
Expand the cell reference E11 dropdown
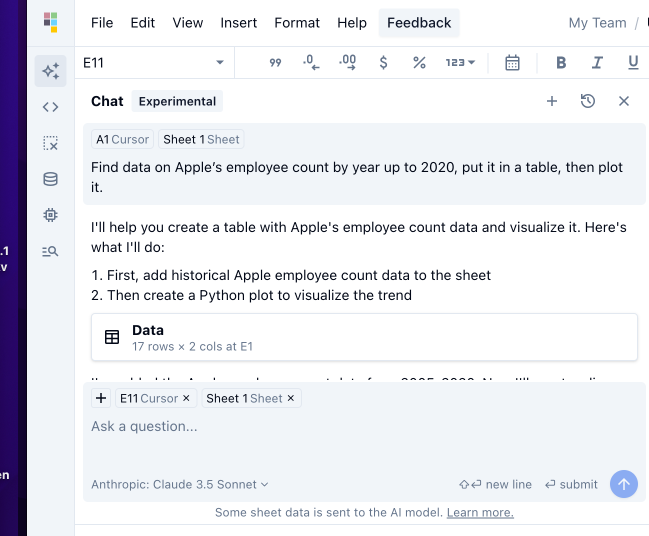220,63
